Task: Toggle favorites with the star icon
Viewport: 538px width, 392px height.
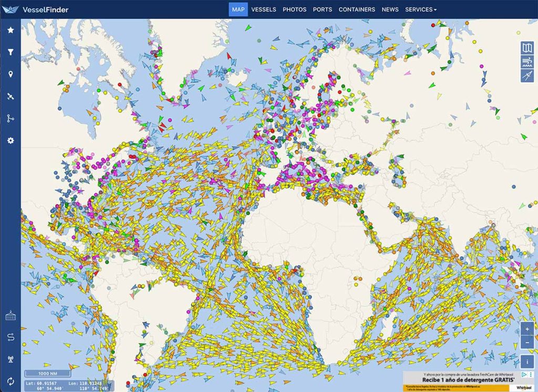Action: [x=11, y=30]
